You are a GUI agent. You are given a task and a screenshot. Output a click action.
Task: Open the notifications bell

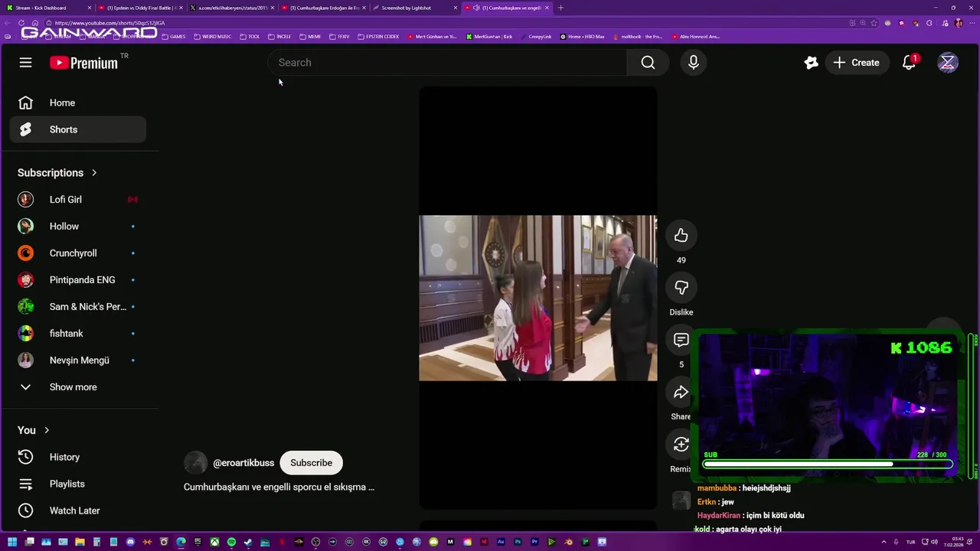click(909, 63)
